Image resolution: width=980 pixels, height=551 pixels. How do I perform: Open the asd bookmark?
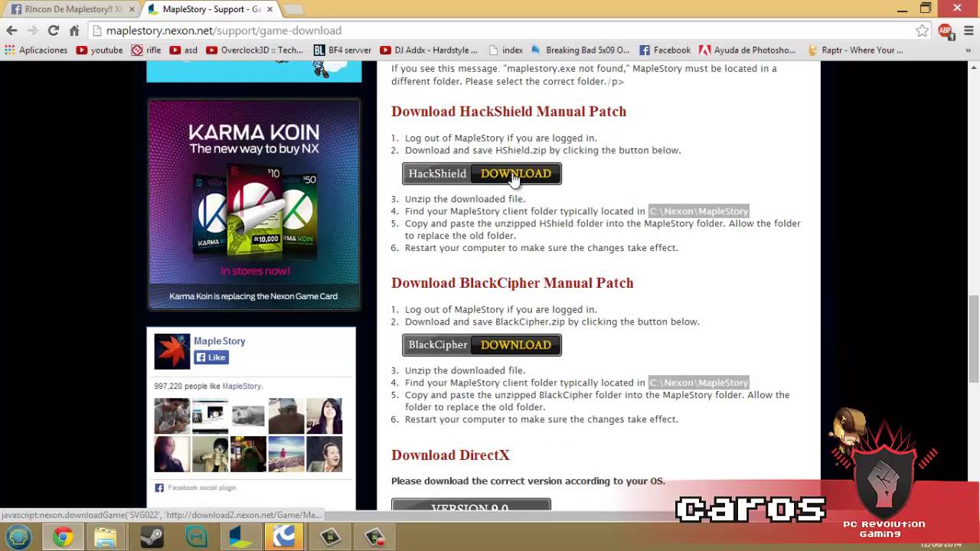click(183, 50)
